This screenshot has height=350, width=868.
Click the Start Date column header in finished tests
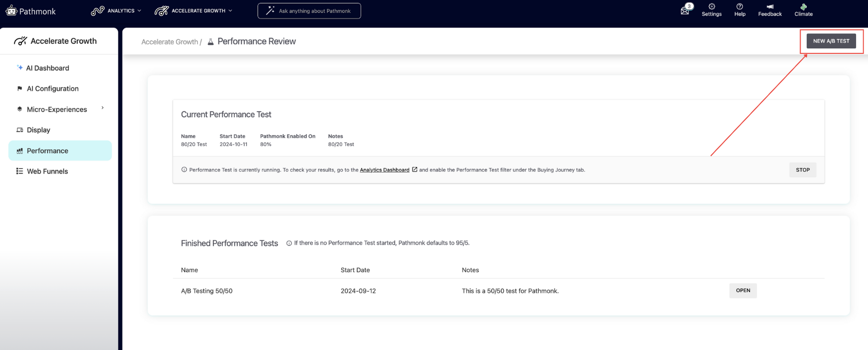355,270
